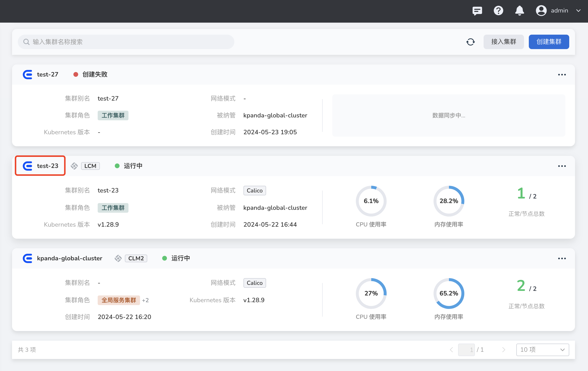Open the notifications bell
Image resolution: width=588 pixels, height=371 pixels.
pyautogui.click(x=519, y=11)
